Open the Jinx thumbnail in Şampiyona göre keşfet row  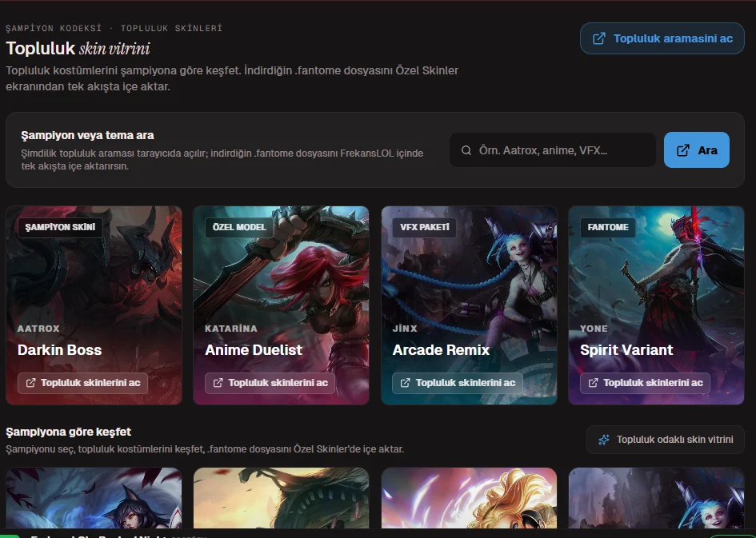(656, 498)
